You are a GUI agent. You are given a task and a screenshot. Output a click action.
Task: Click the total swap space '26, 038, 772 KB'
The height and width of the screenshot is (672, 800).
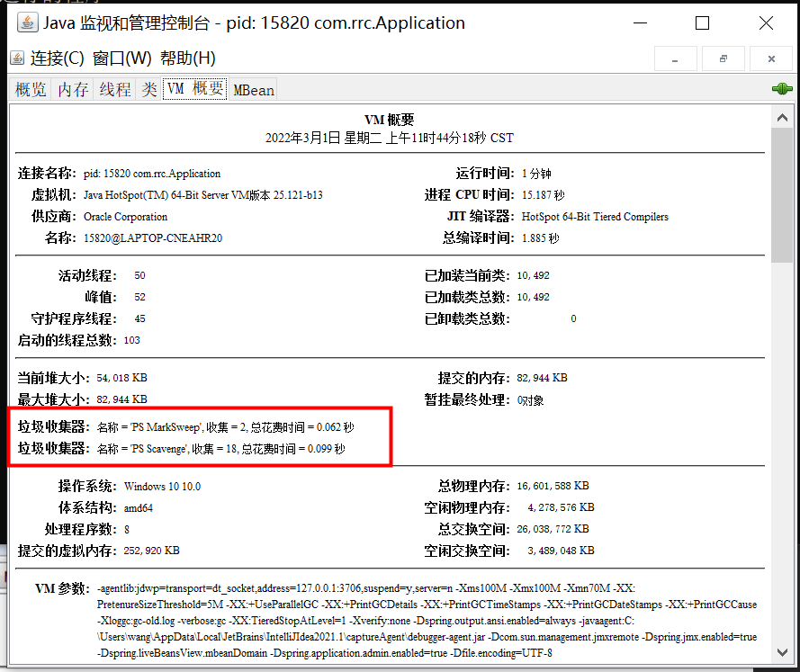click(553, 529)
